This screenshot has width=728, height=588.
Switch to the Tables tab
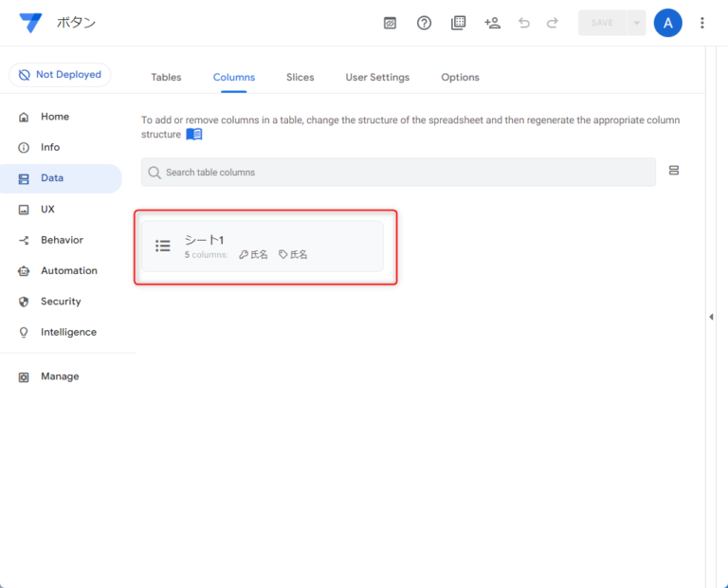pos(166,77)
